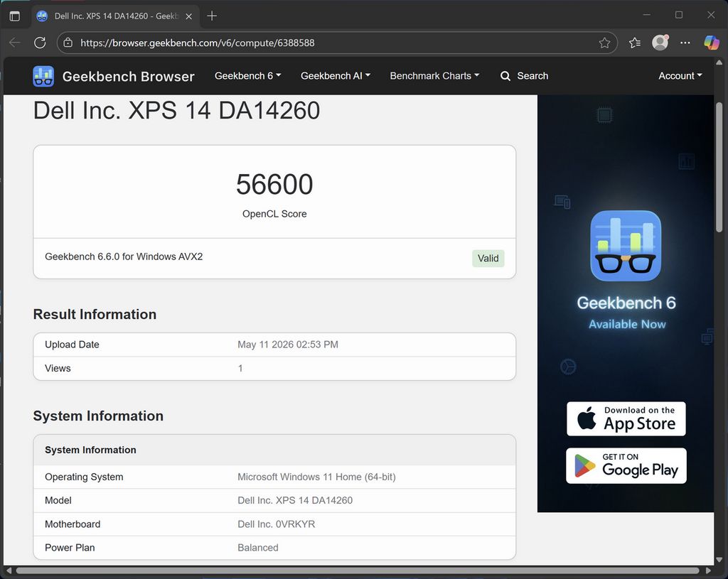Viewport: 728px width, 579px height.
Task: Click the Get it on Google Play badge
Action: click(x=626, y=466)
